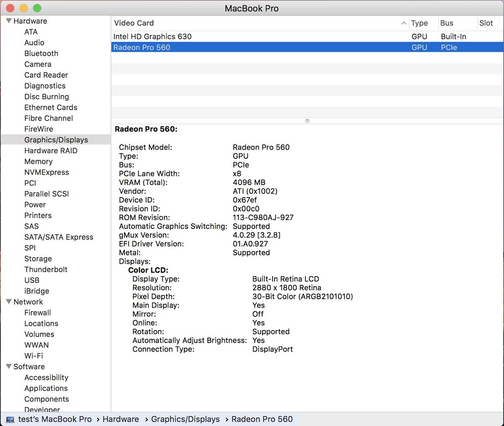Select PCI in the sidebar
504x426 pixels.
coord(30,183)
